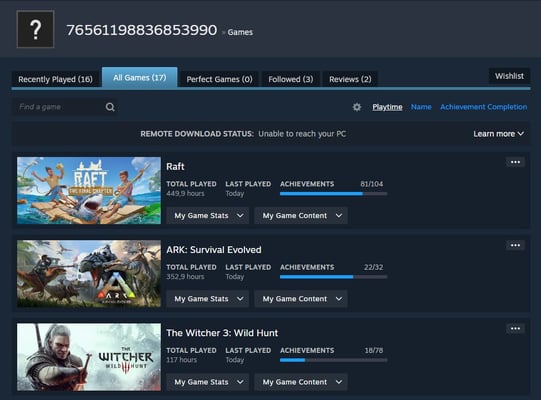
Task: Click the 352.9 hours playtime value
Action: (185, 277)
